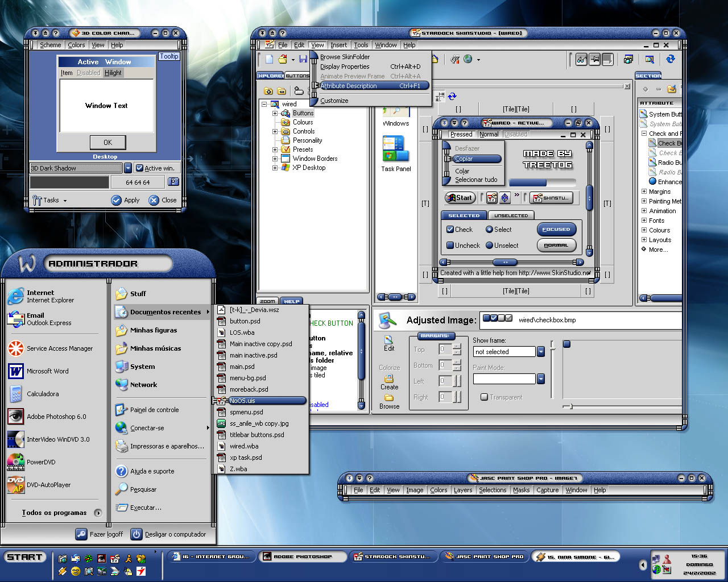The image size is (728, 582).
Task: Click the ICQ flower icon in quick launch
Action: click(x=89, y=559)
